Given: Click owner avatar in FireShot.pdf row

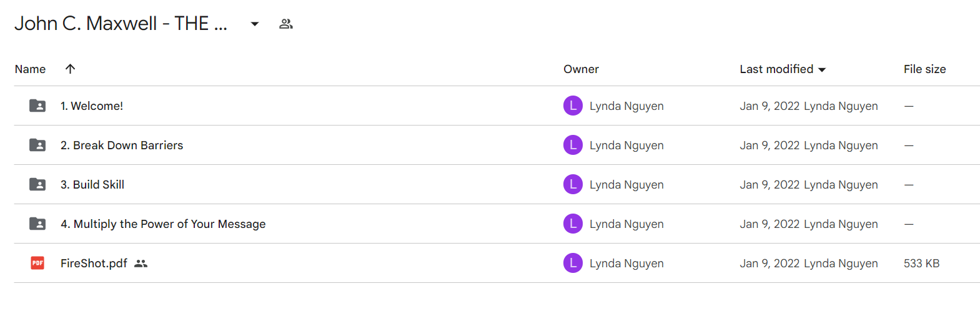Looking at the screenshot, I should [x=573, y=263].
